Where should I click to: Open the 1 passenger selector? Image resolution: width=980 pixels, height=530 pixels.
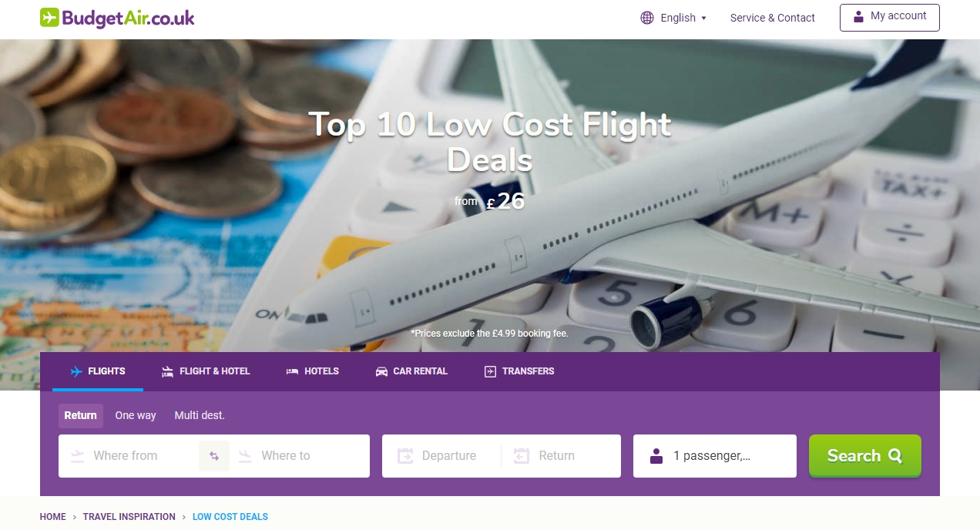coord(715,456)
